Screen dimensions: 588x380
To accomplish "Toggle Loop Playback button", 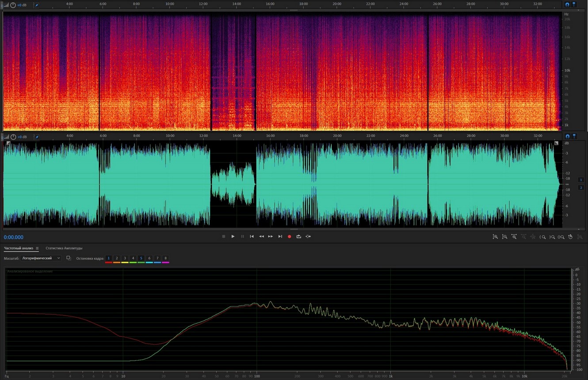I will [299, 236].
